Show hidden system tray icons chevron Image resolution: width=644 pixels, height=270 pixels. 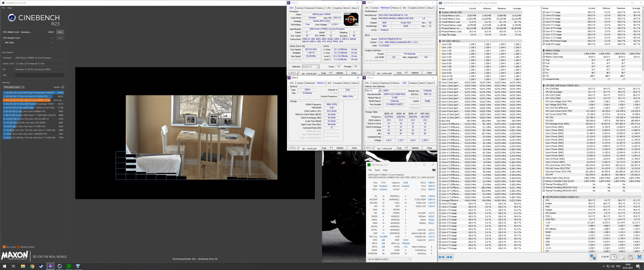[604, 266]
